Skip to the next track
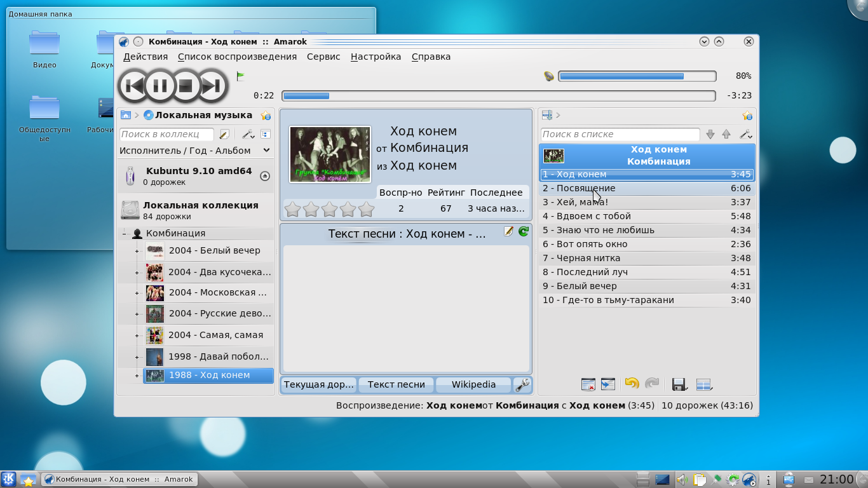 point(212,85)
